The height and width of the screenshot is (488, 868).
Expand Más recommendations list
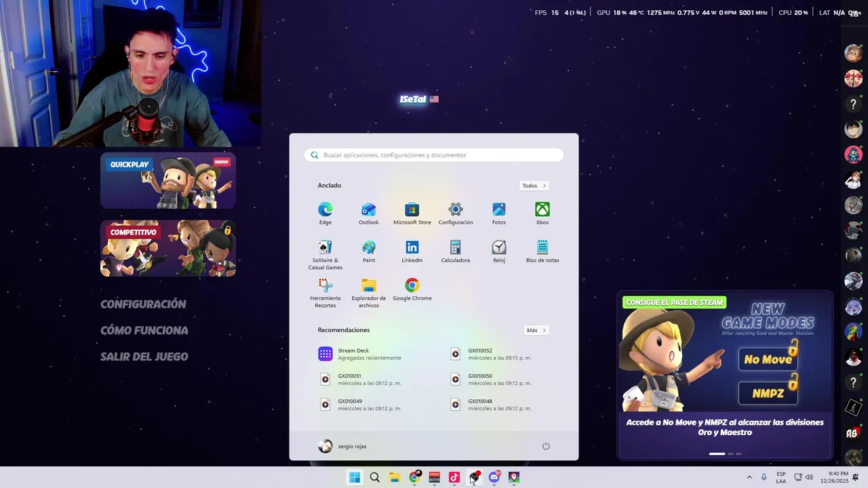point(536,330)
